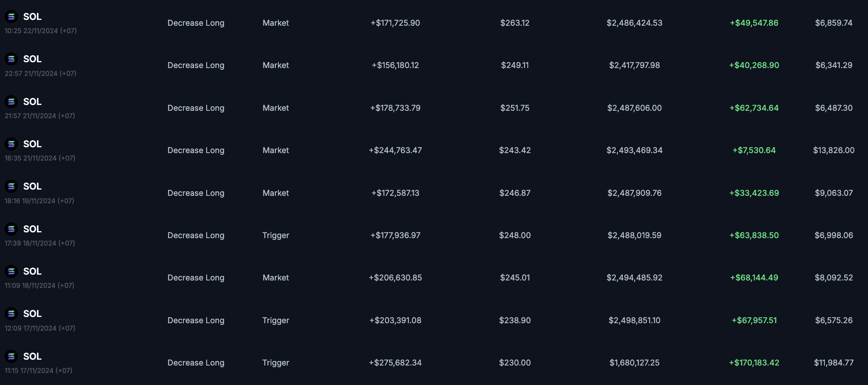868x385 pixels.
Task: Click SOL icon for 10:25 22/11/2024 trade
Action: [11, 17]
